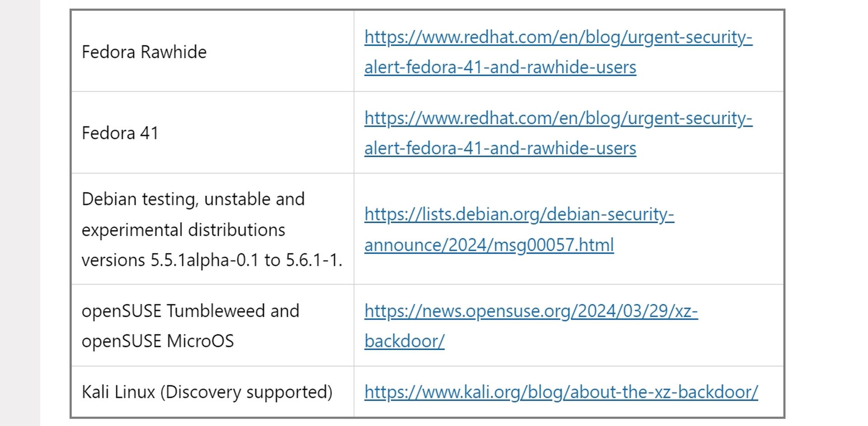
Task: Click the 'Debian testing, unstable and' text
Action: (x=193, y=199)
